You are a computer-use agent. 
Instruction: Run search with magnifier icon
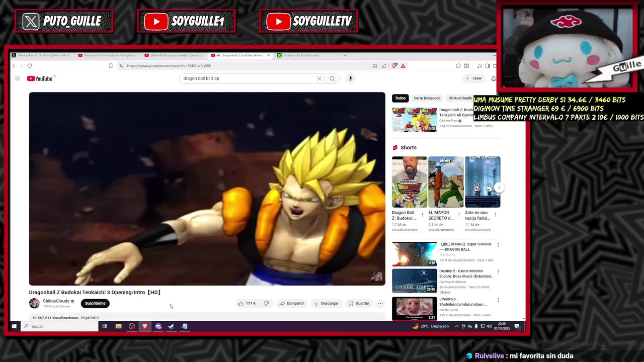[x=332, y=78]
